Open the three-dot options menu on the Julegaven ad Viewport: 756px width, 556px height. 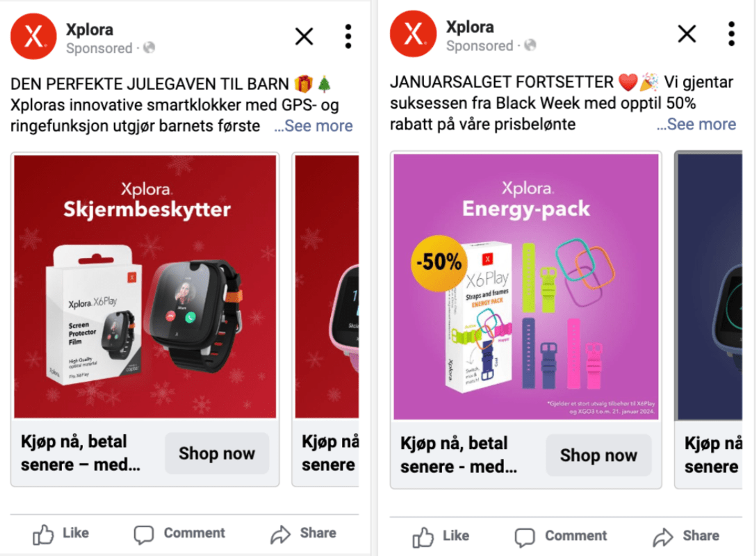[348, 36]
